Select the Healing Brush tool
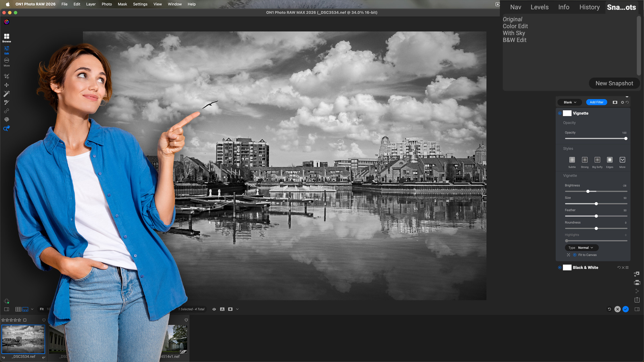The height and width of the screenshot is (362, 644). 6,102
